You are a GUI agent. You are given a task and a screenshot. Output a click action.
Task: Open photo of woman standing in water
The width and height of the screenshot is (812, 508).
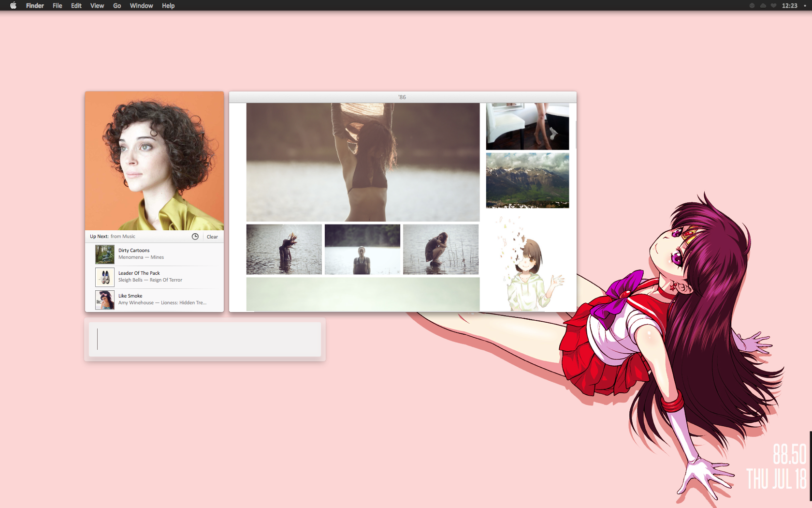coord(362,249)
